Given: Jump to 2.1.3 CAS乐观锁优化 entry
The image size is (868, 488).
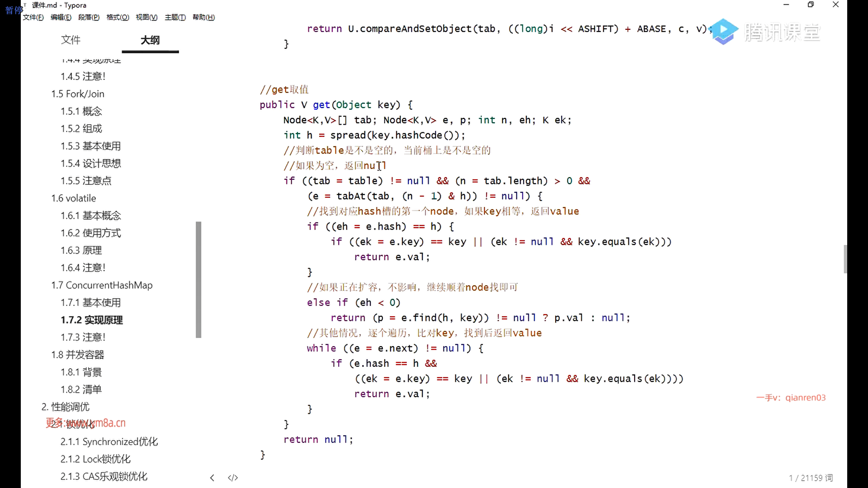Looking at the screenshot, I should [x=104, y=476].
